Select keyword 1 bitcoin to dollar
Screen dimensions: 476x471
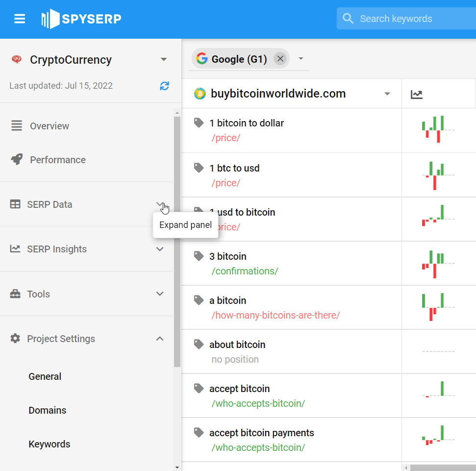pos(247,123)
